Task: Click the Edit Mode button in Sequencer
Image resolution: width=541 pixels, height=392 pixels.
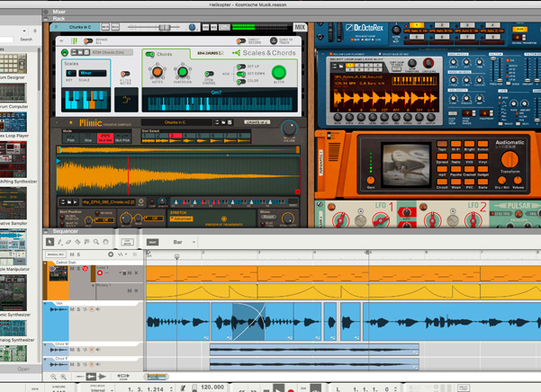Action: [127, 242]
